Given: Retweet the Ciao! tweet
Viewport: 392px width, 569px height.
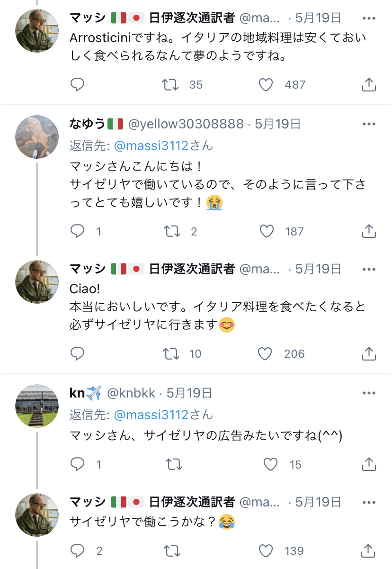Looking at the screenshot, I should (x=170, y=354).
